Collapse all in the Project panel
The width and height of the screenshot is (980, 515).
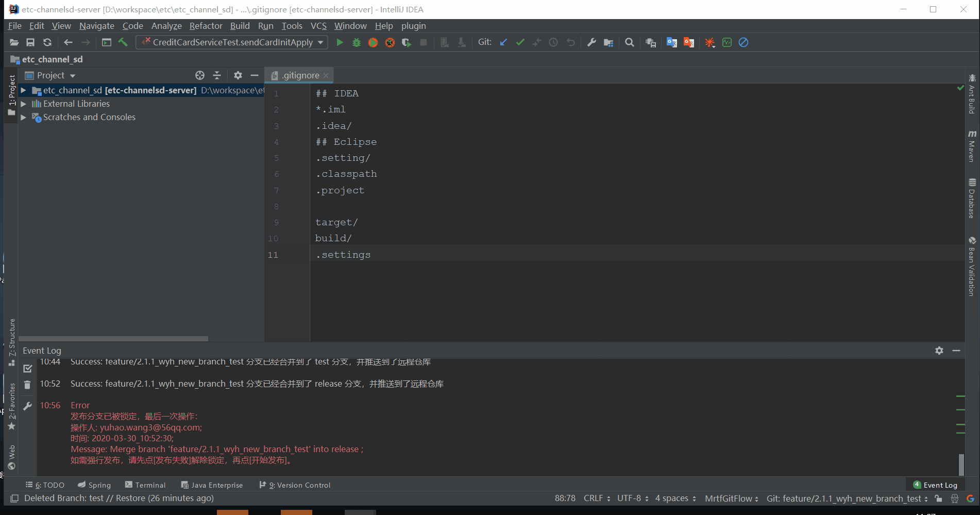pos(217,75)
